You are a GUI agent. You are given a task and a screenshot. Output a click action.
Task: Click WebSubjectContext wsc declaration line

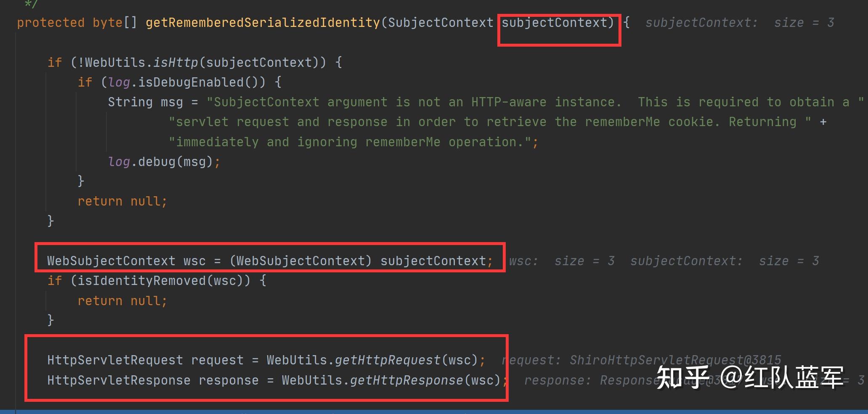tap(270, 261)
